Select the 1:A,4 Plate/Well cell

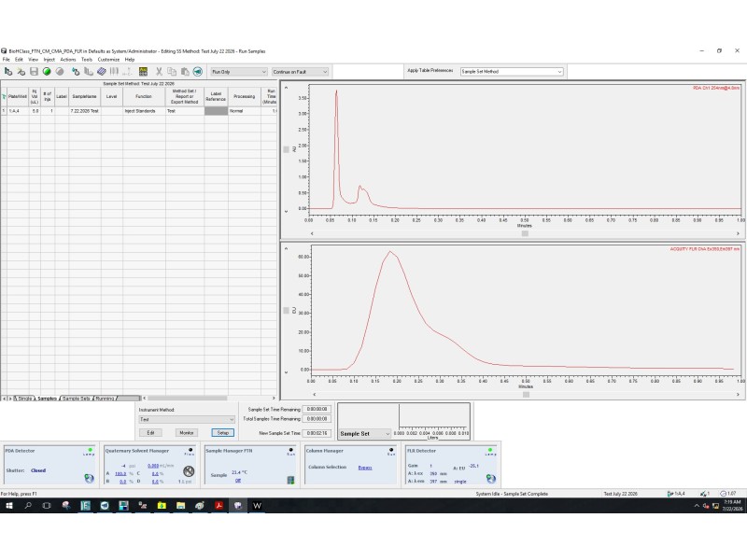[x=18, y=111]
